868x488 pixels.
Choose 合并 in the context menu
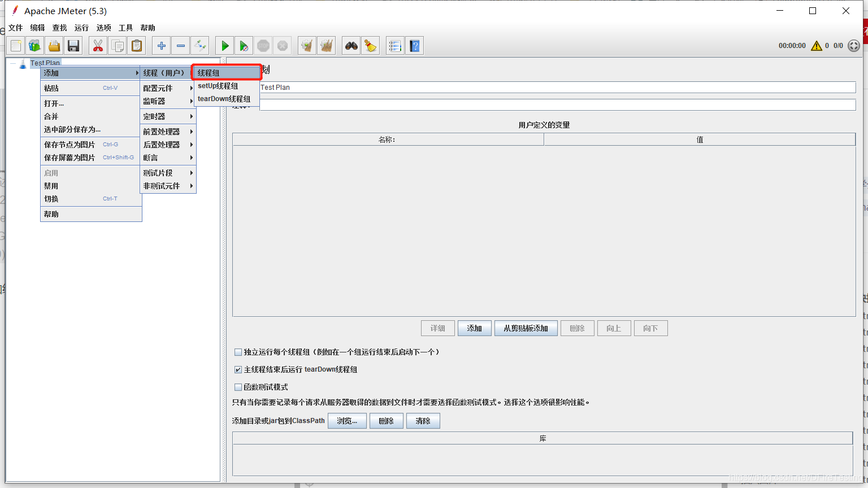tap(90, 116)
